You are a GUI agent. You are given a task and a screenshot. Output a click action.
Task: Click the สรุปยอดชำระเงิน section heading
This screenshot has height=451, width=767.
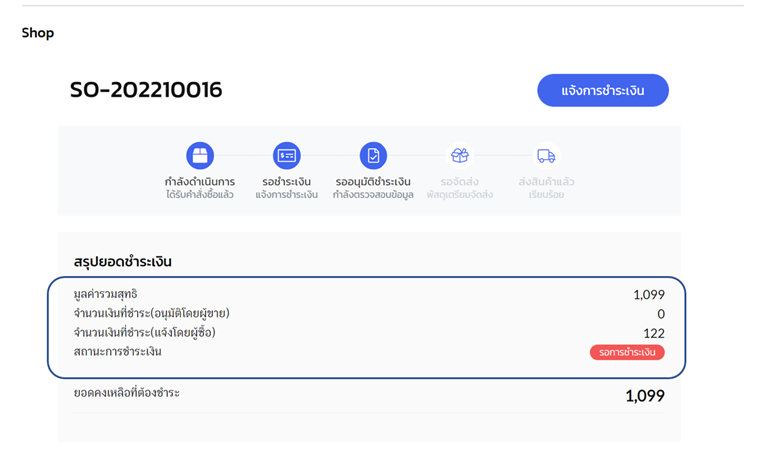pos(123,262)
